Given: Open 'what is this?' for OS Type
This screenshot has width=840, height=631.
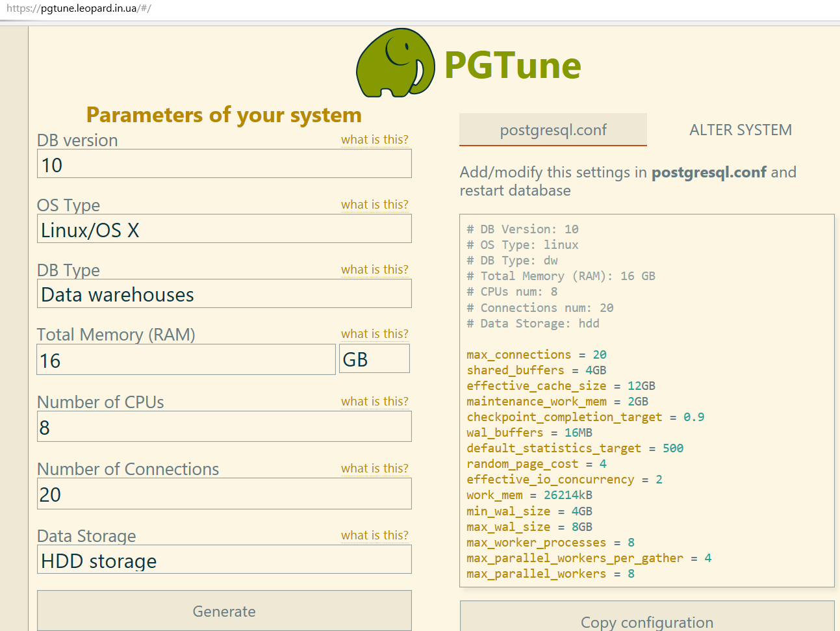Looking at the screenshot, I should pos(375,205).
